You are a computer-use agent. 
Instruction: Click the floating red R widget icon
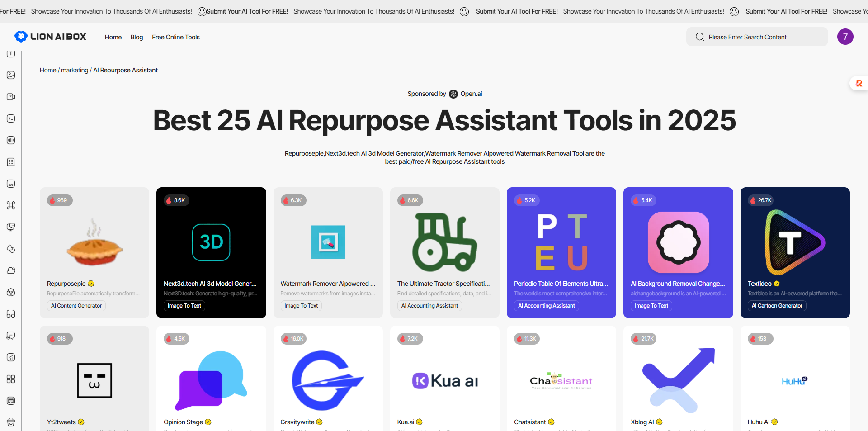coord(859,83)
